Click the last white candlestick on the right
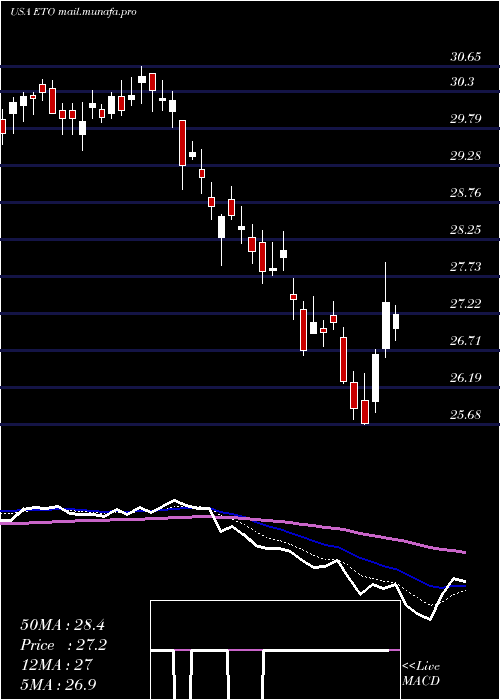 click(x=396, y=321)
